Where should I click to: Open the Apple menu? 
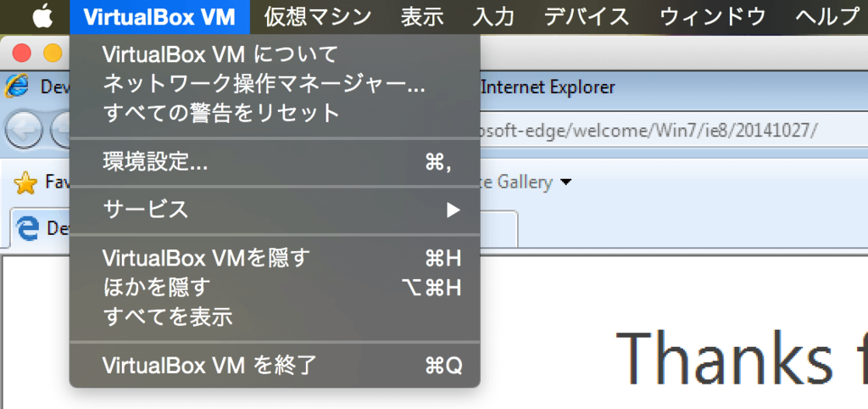42,17
